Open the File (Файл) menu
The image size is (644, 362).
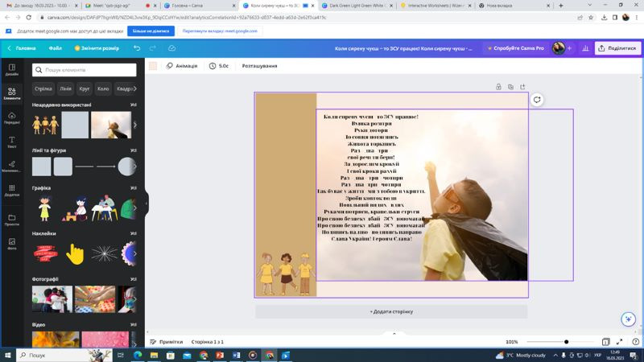click(x=55, y=48)
